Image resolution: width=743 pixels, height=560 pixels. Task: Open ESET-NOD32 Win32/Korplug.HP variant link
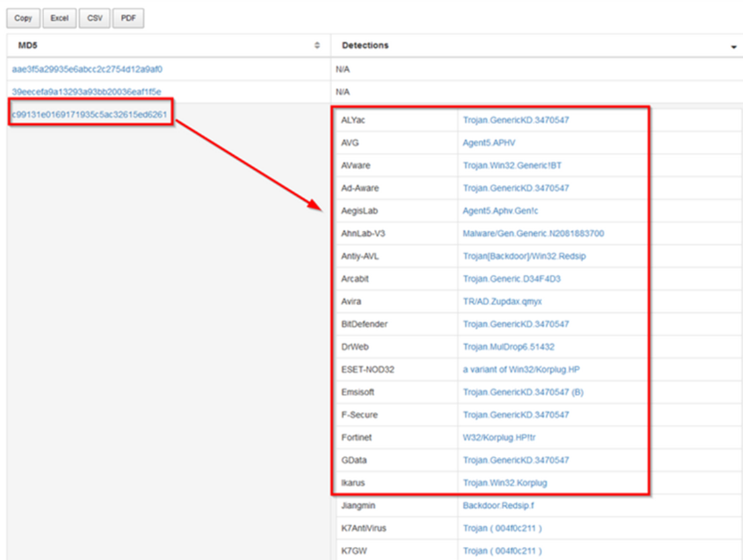tap(521, 370)
